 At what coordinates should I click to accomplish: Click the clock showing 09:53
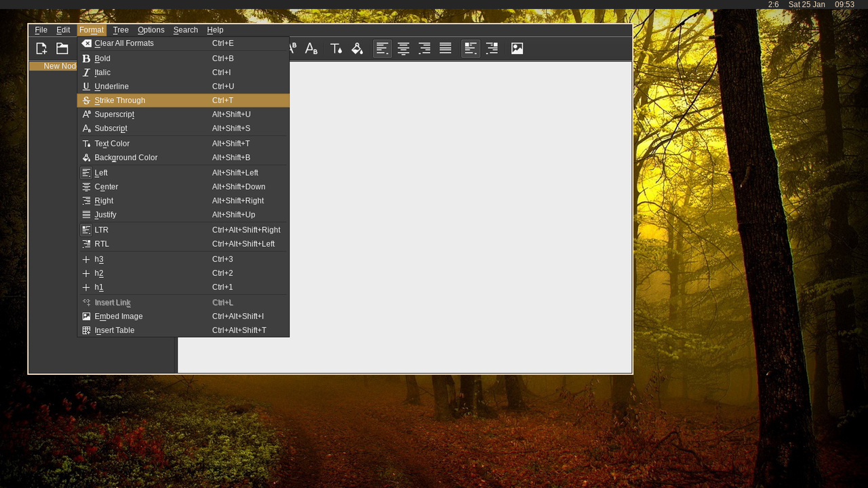844,5
